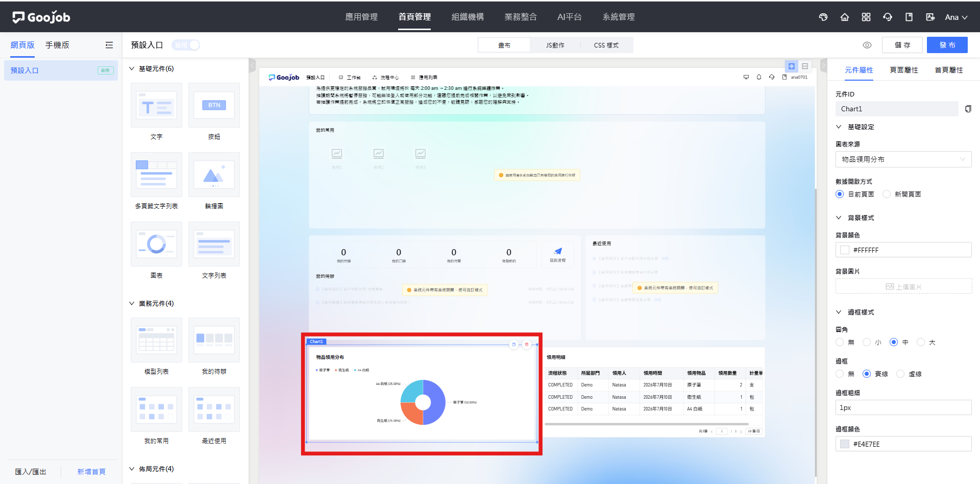
Task: Click the home icon in top bar
Action: (845, 17)
